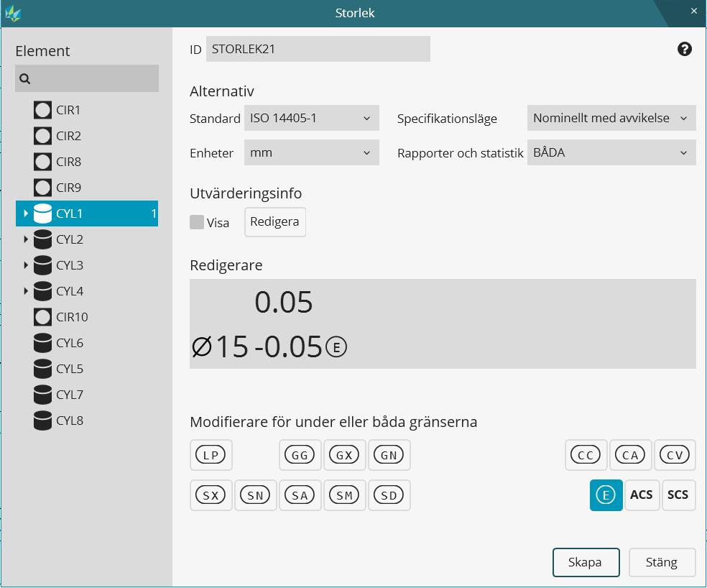
Task: Toggle the GN modifier
Action: [389, 455]
